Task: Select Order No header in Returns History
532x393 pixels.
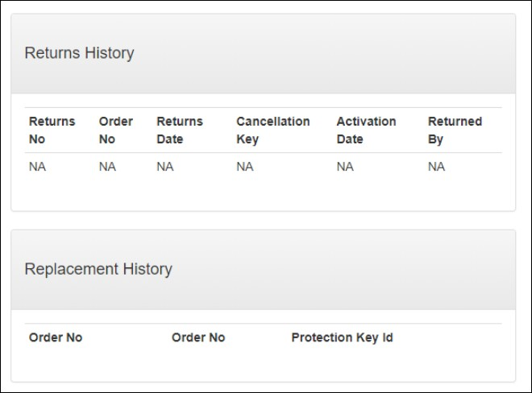Action: (x=115, y=130)
